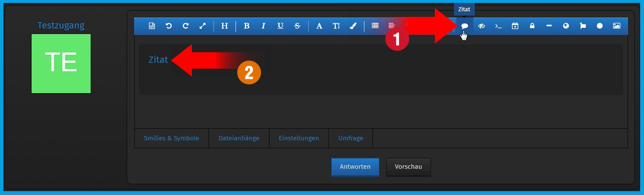Open the text color brush picker
644x195 pixels.
tap(353, 26)
